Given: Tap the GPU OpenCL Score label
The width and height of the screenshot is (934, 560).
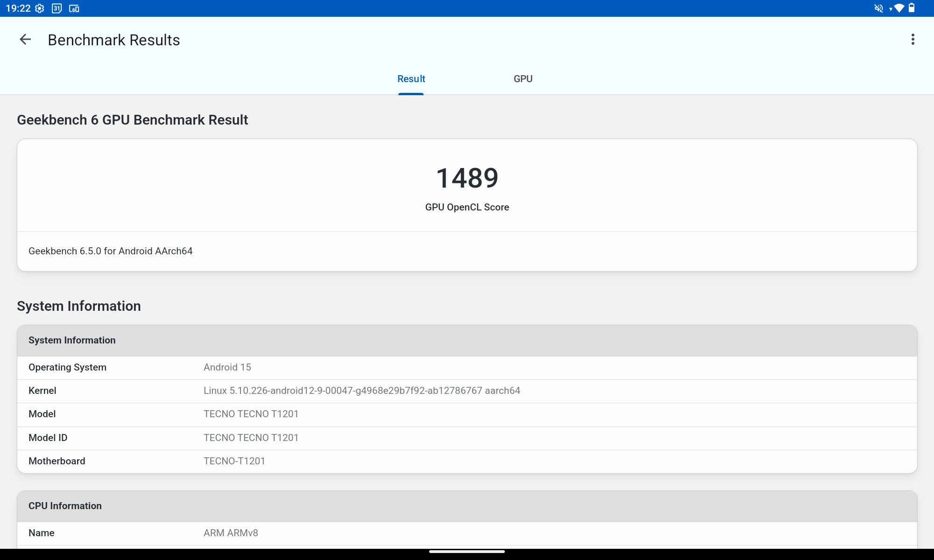Looking at the screenshot, I should click(467, 207).
